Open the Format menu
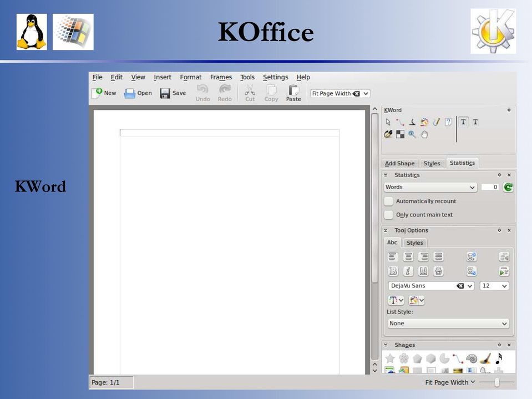 pos(191,77)
